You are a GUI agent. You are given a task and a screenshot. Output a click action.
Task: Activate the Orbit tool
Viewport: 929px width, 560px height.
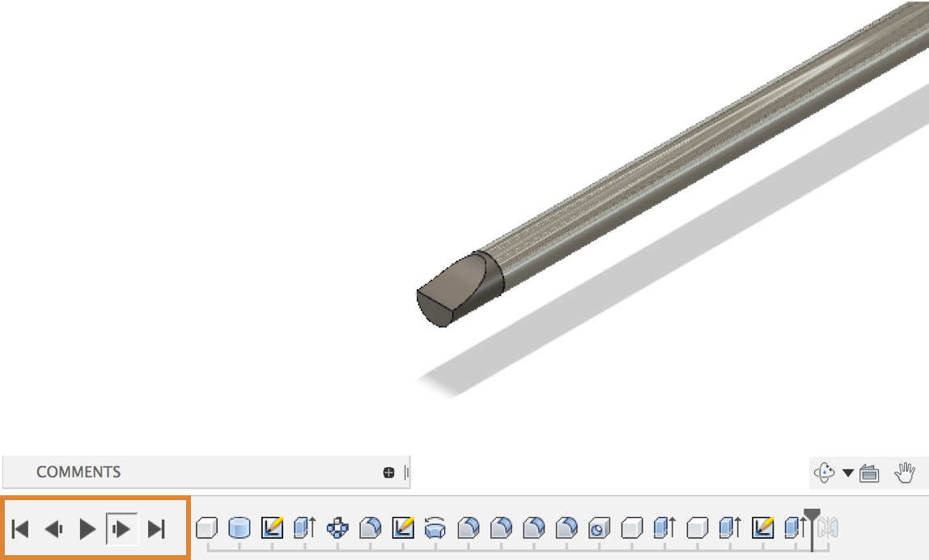click(824, 473)
